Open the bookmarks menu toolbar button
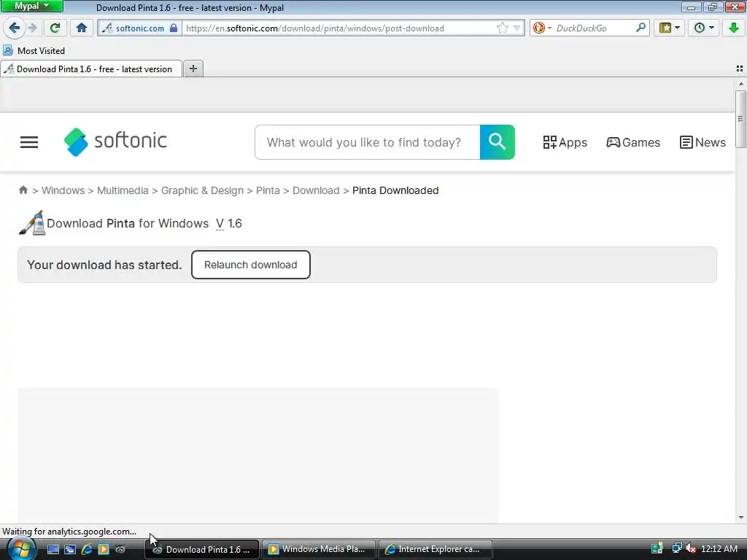 click(x=669, y=28)
